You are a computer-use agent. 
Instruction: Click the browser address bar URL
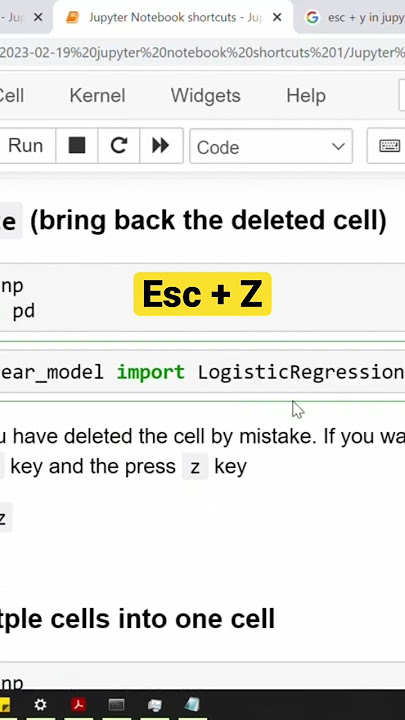[x=202, y=53]
